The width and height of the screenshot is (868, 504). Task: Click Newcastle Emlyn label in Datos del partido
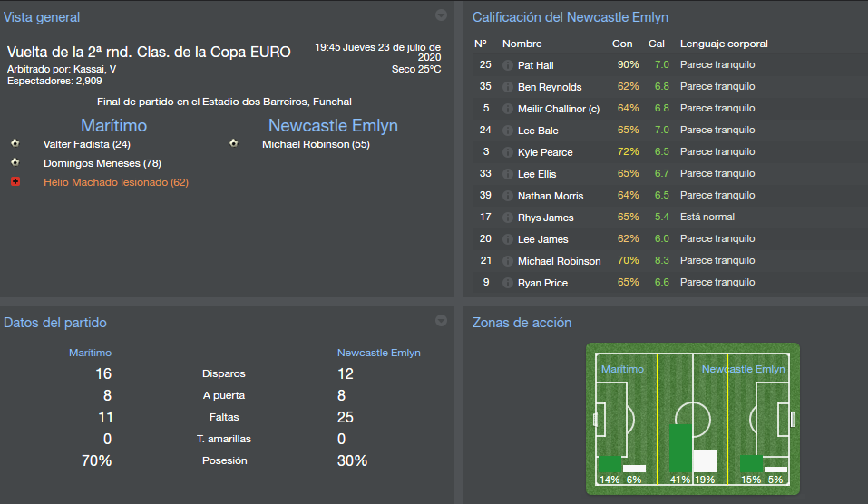[x=378, y=353]
